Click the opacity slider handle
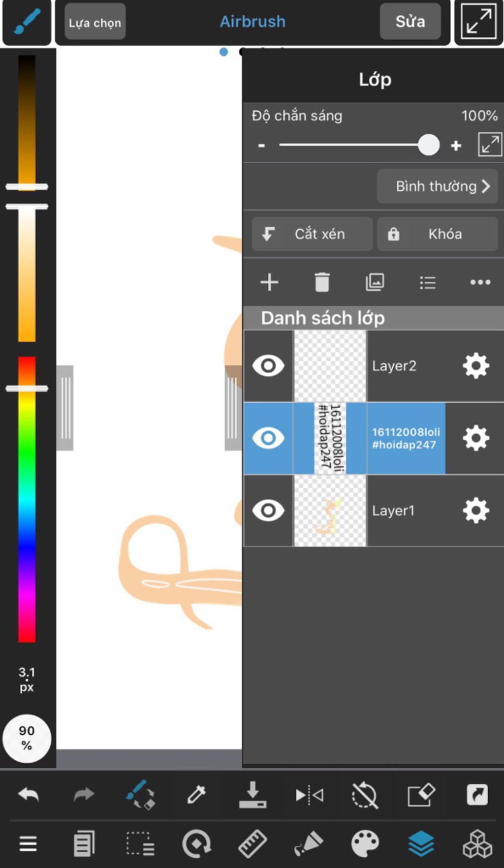This screenshot has width=504, height=868. tap(429, 145)
